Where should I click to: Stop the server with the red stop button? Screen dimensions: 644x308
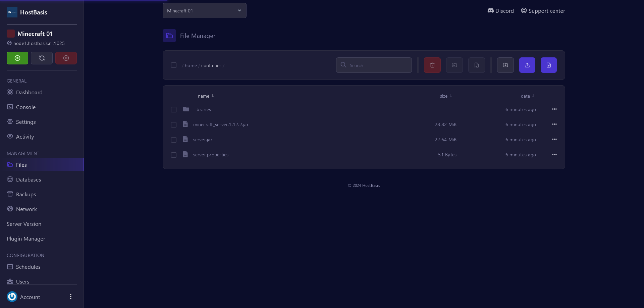(66, 58)
